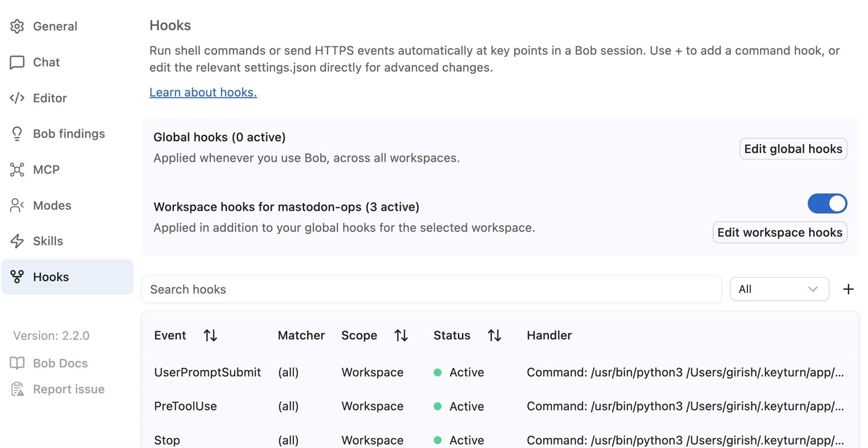This screenshot has height=448, width=868.
Task: Click the Handler command in UserPromptSubmit row
Action: [685, 373]
